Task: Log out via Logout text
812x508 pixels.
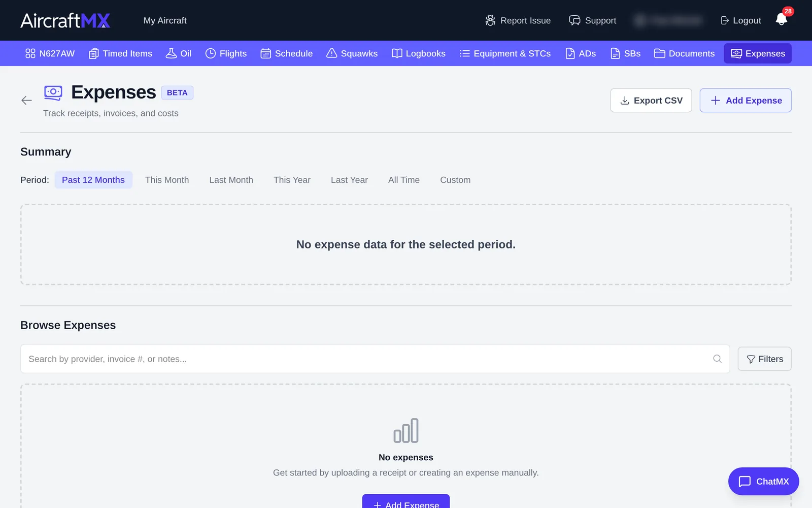Action: pos(747,20)
